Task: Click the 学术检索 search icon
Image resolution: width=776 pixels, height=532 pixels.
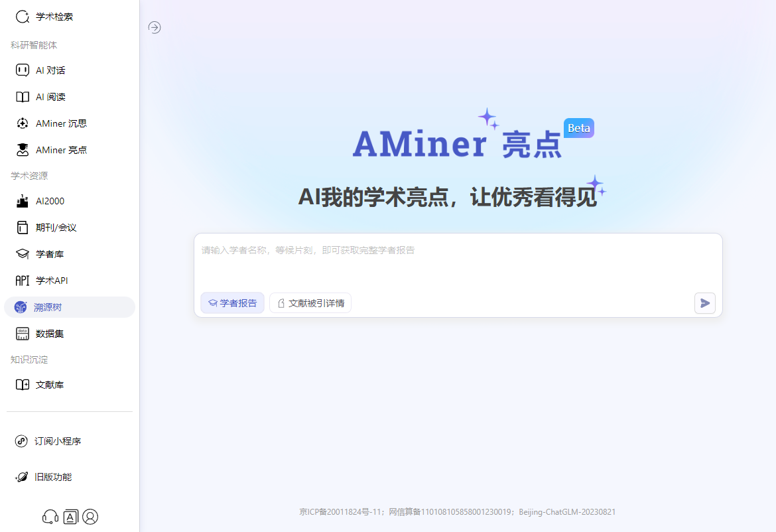Action: [x=23, y=17]
